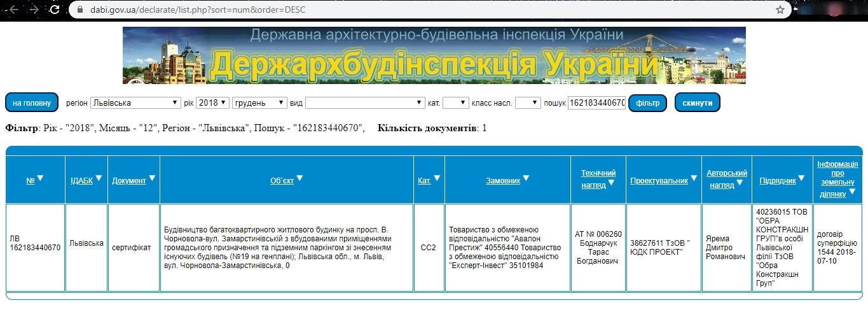
Task: Open the рік dropdown showing 2018
Action: [x=213, y=103]
